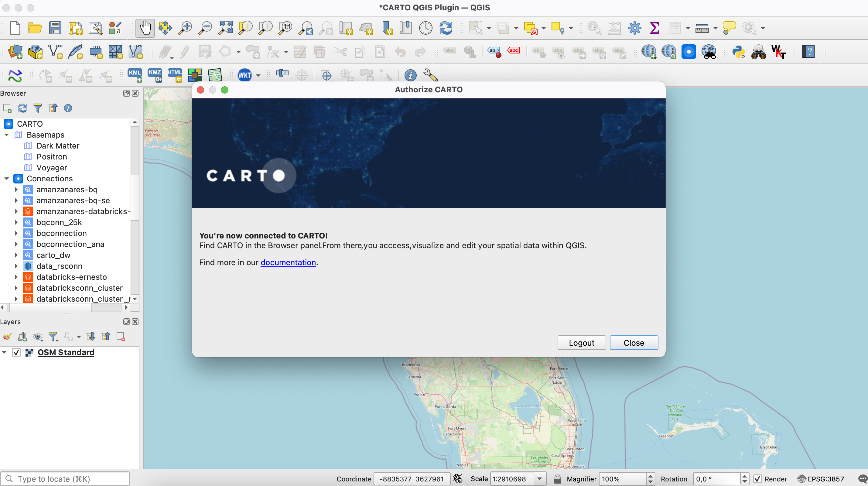The width and height of the screenshot is (868, 486).
Task: Select the Pan Map hand tool
Action: tap(145, 28)
